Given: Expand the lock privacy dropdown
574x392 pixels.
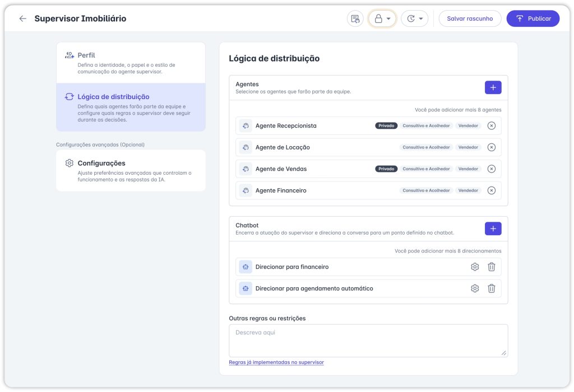Looking at the screenshot, I should pyautogui.click(x=382, y=18).
